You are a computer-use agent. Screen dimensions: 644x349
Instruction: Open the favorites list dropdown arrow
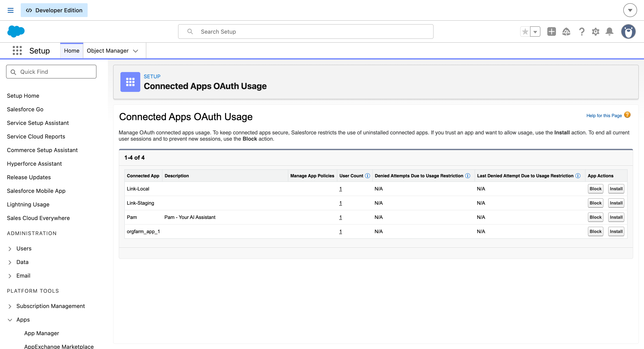pos(535,31)
